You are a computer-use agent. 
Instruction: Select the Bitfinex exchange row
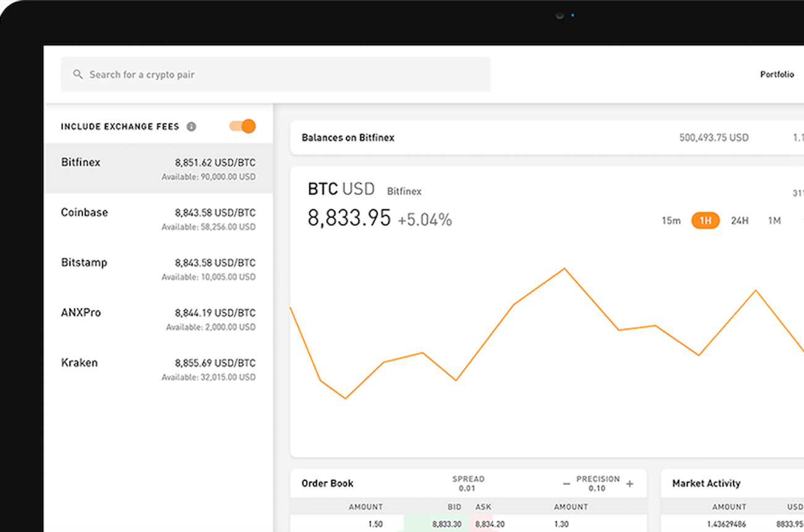(159, 168)
